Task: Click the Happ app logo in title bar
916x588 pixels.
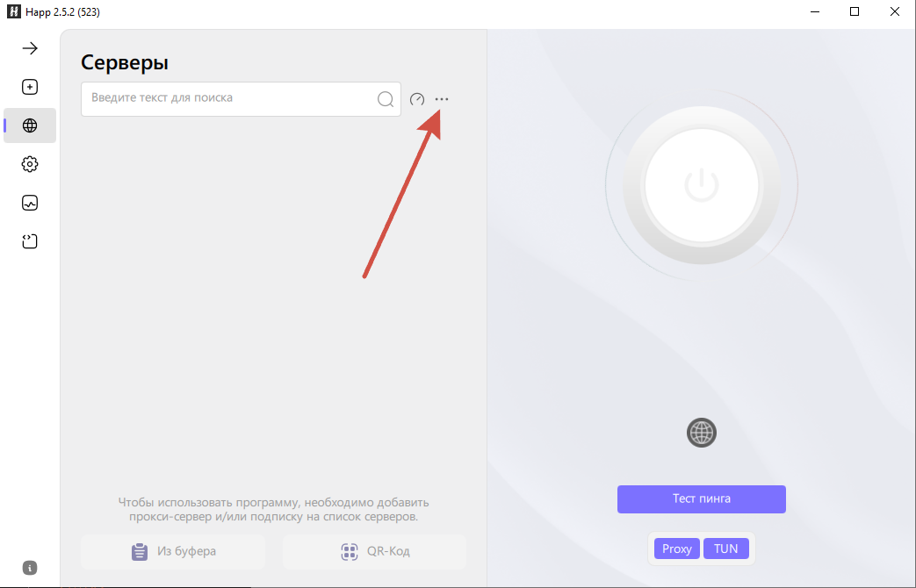Action: (x=14, y=11)
